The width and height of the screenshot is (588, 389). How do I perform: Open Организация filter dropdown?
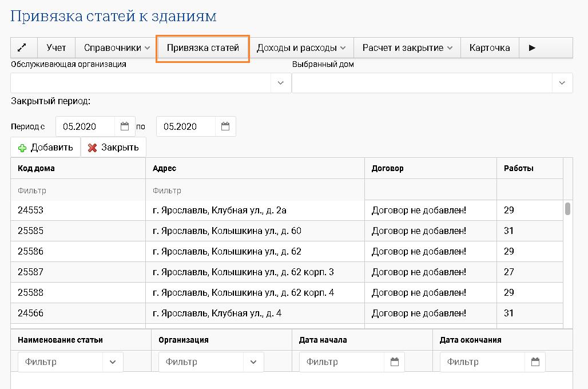click(x=253, y=362)
